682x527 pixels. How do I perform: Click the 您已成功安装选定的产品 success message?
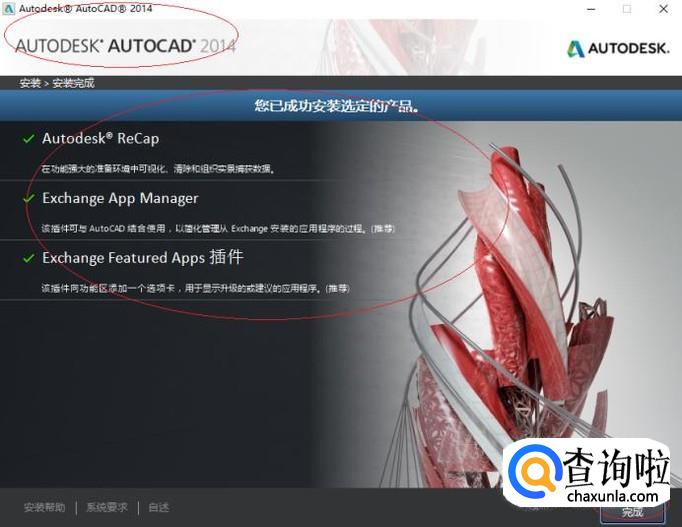point(337,106)
